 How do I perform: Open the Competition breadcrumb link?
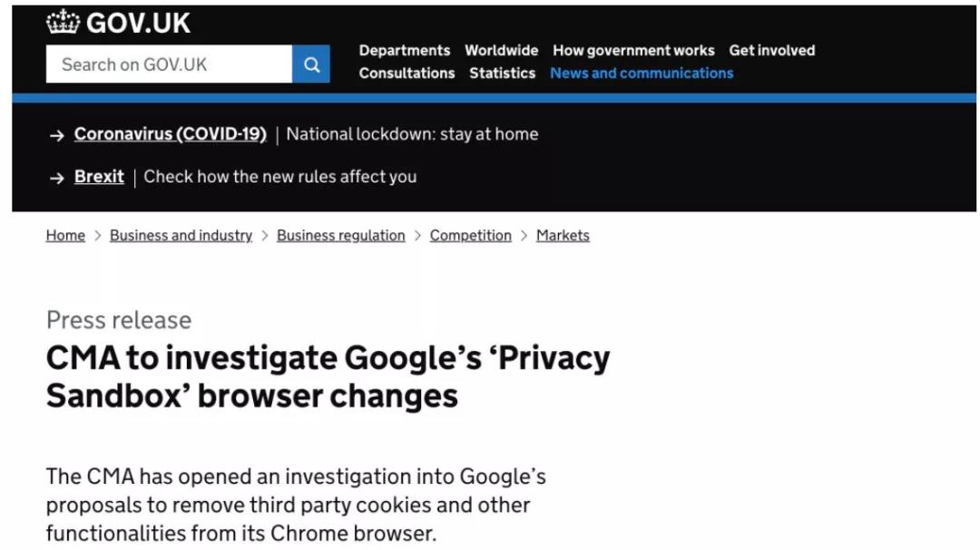click(x=471, y=236)
